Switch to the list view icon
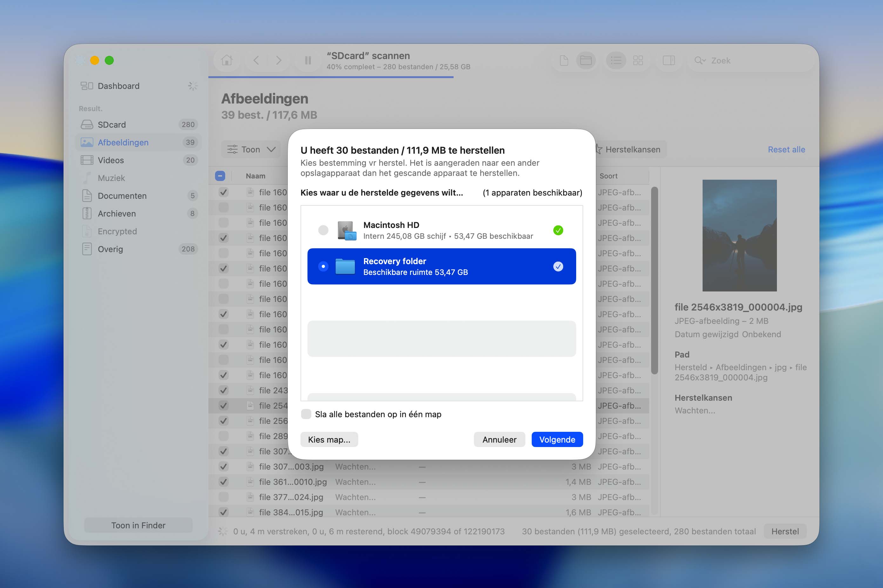 pyautogui.click(x=616, y=60)
